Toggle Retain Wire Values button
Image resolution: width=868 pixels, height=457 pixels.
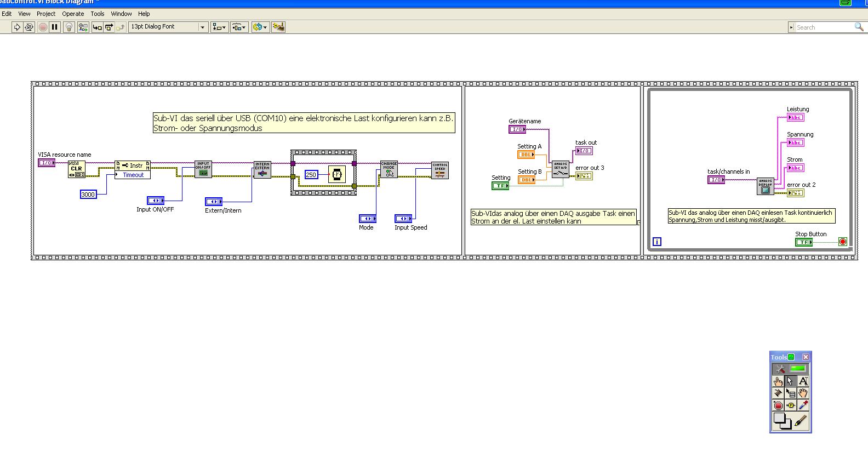[x=83, y=27]
